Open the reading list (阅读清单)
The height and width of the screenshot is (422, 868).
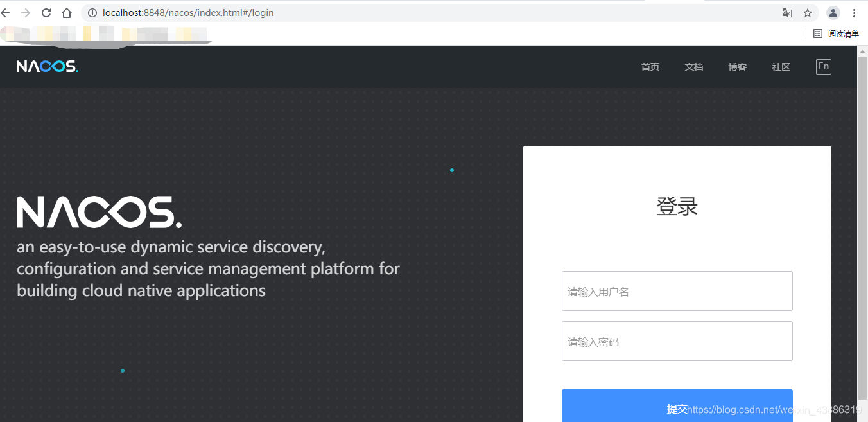tap(837, 33)
